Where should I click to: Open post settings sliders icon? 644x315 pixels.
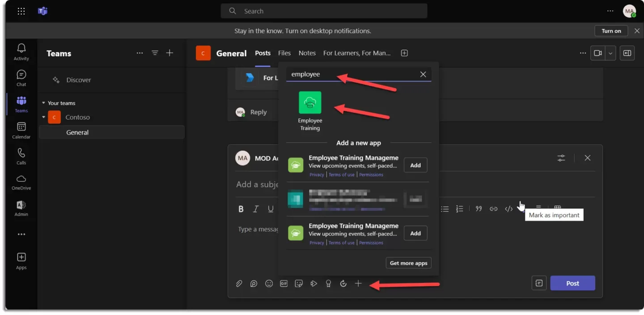pyautogui.click(x=561, y=158)
